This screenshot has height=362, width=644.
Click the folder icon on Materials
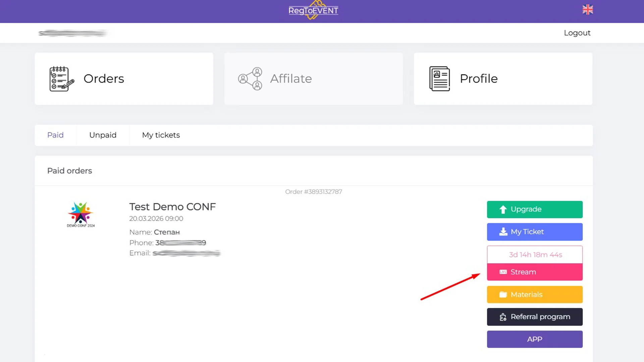pos(503,295)
